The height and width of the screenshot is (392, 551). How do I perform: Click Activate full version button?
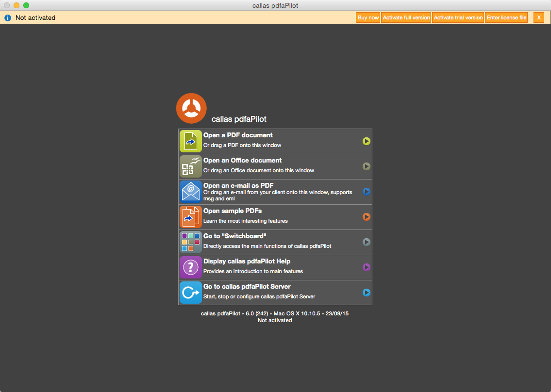tap(406, 17)
